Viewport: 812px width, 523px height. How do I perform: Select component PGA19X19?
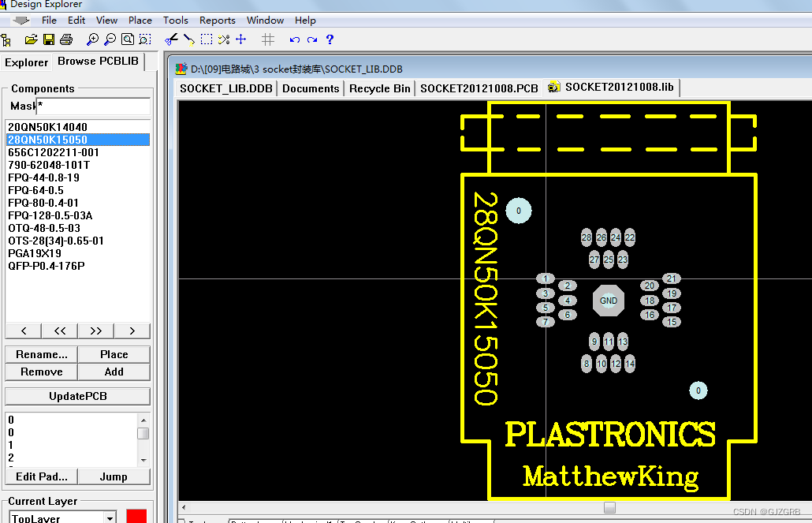pyautogui.click(x=78, y=253)
